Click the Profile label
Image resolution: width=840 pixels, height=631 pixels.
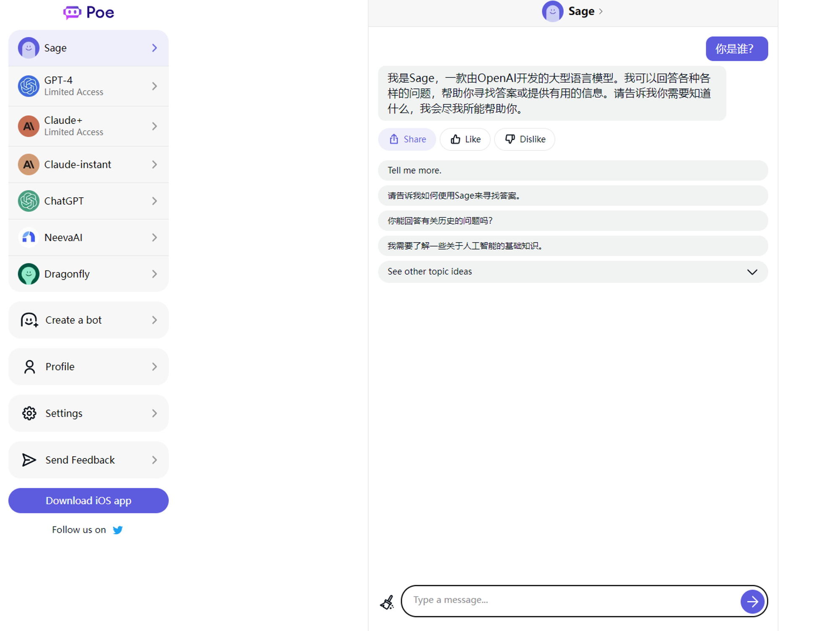[x=60, y=367]
